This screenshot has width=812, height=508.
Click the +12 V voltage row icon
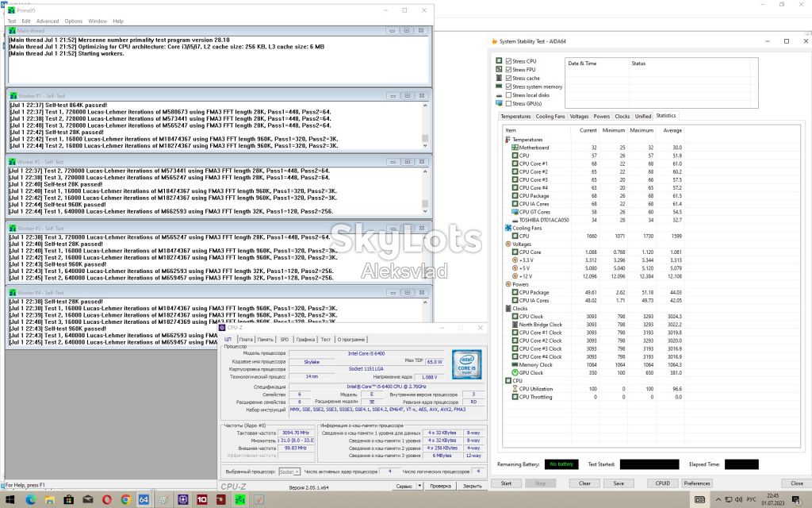click(x=515, y=276)
